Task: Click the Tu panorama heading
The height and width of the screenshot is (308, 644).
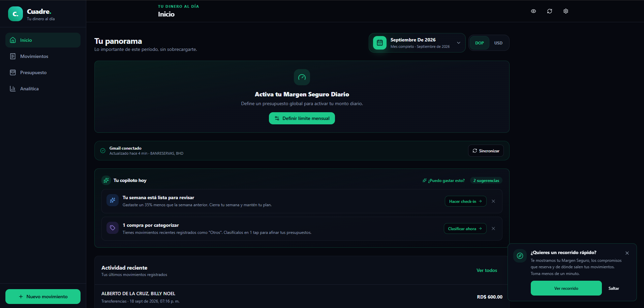Action: tap(118, 41)
